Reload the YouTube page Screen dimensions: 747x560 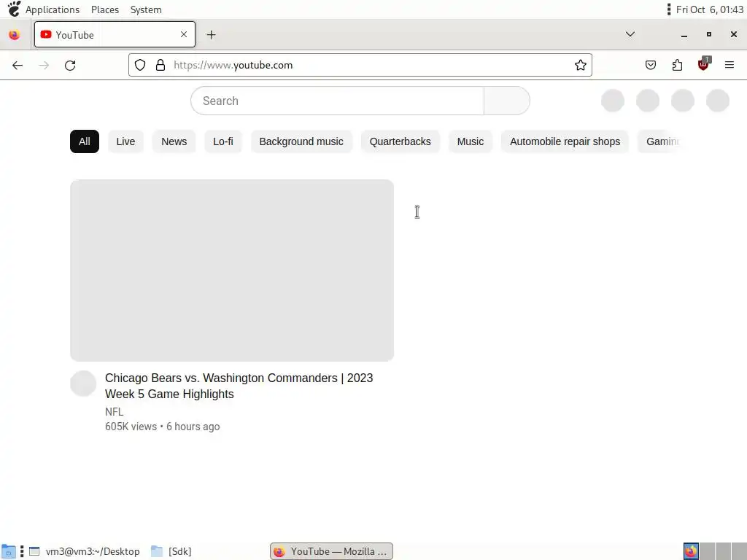pyautogui.click(x=70, y=65)
